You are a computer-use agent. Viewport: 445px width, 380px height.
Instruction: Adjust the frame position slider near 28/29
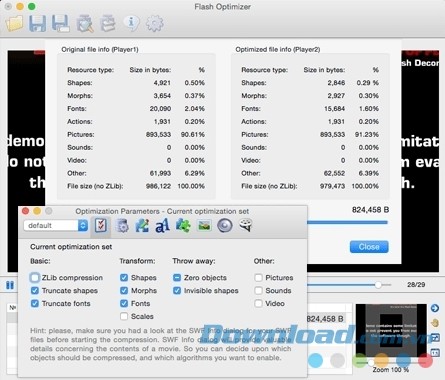[378, 285]
